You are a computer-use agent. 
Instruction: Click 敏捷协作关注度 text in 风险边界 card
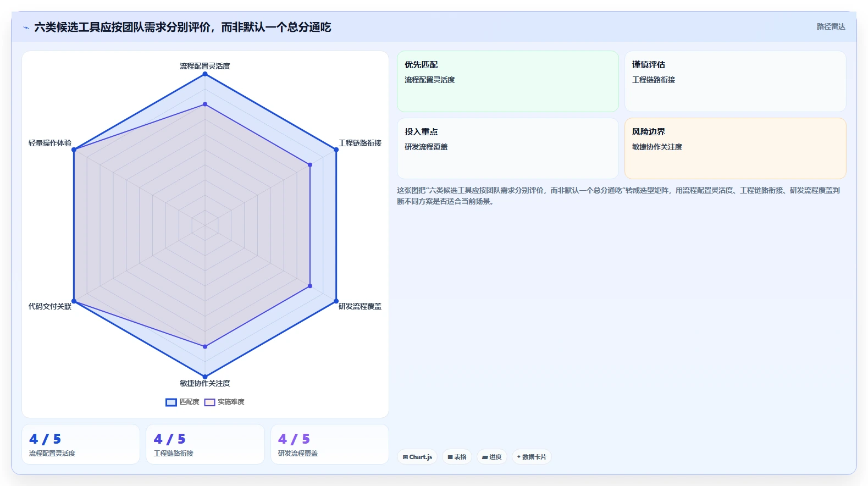pos(657,147)
